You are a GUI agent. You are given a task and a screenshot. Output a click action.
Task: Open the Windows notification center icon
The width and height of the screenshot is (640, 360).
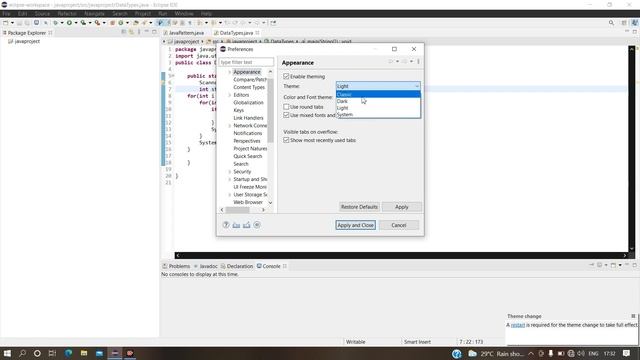click(627, 353)
